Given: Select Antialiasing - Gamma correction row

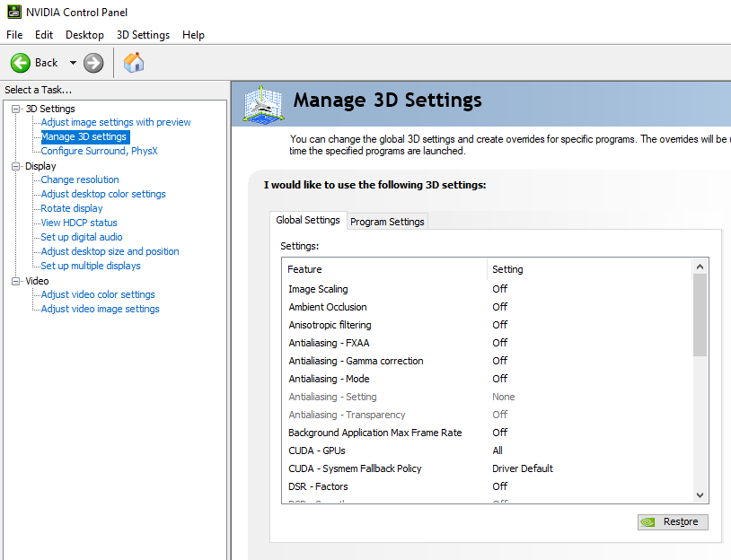Looking at the screenshot, I should pos(487,361).
